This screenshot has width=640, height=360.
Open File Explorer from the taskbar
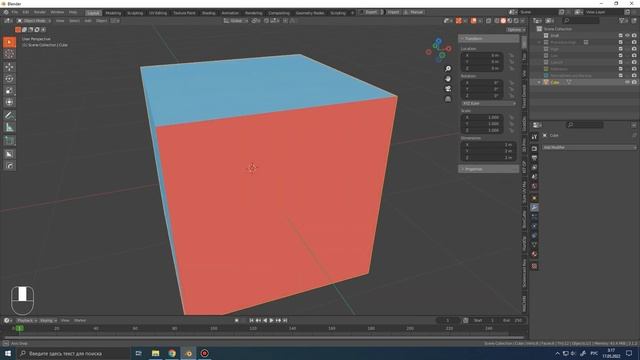coord(156,353)
